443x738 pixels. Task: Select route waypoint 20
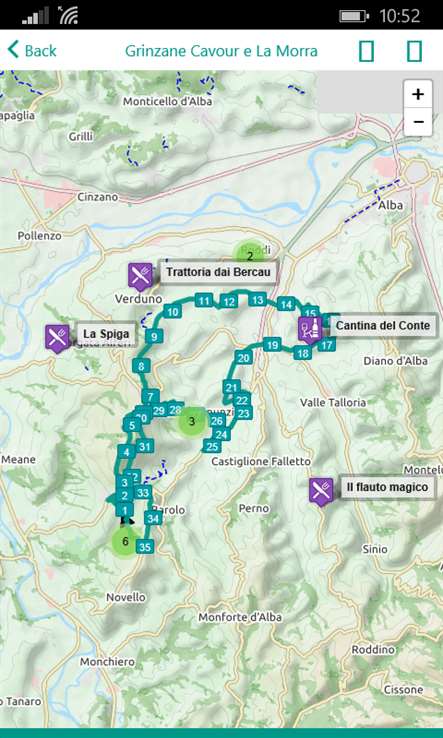[x=243, y=358]
